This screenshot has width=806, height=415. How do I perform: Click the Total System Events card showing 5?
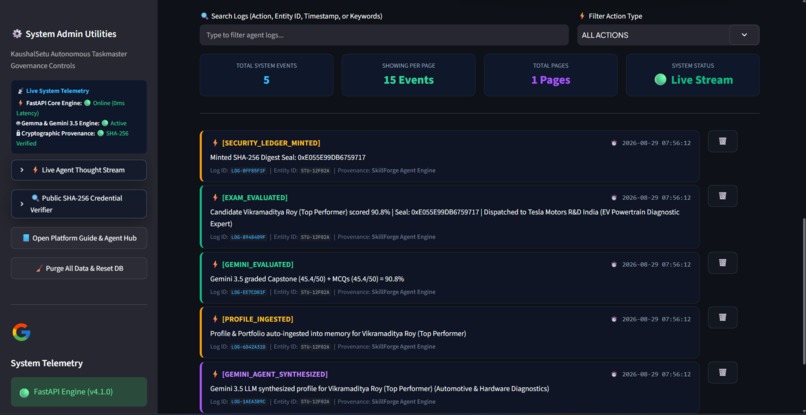(266, 75)
